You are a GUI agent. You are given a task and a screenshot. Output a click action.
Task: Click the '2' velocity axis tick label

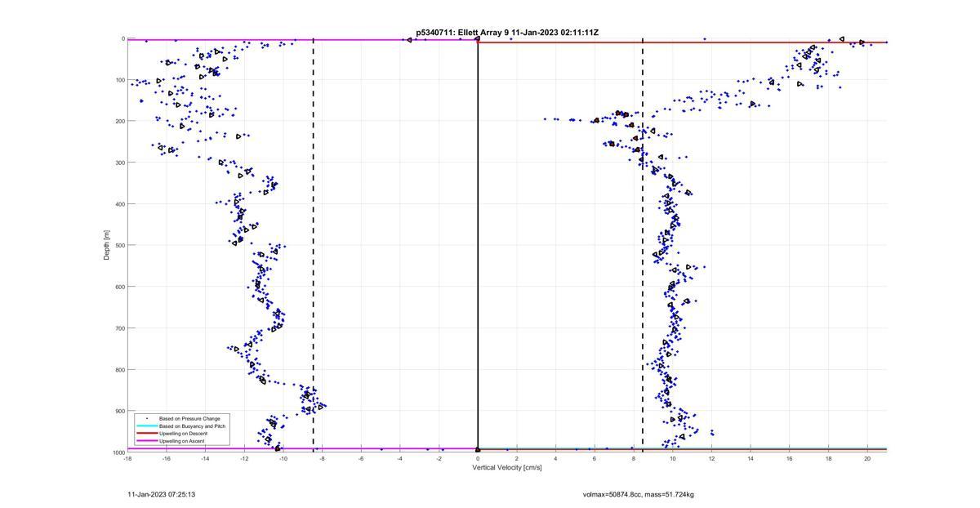coord(517,459)
